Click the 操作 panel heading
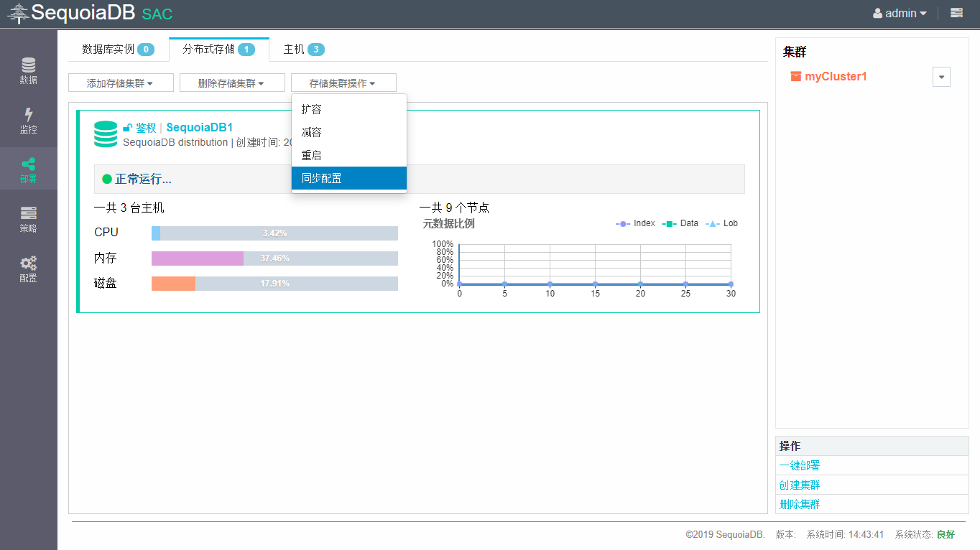Viewport: 980px width, 550px height. pyautogui.click(x=790, y=446)
